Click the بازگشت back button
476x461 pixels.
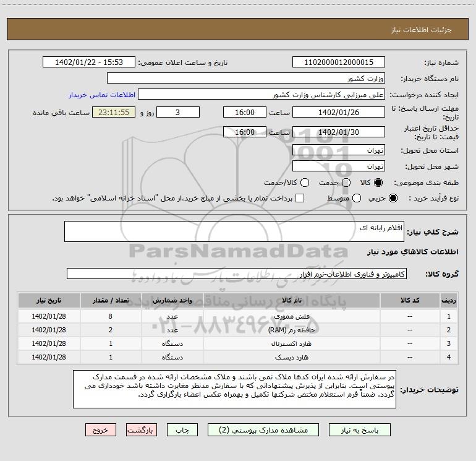(142, 430)
